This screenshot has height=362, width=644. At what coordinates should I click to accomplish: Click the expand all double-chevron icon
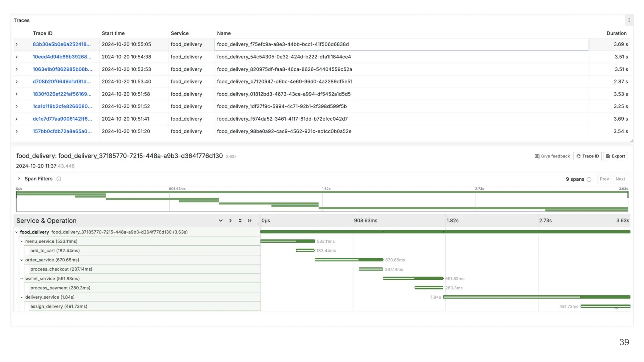[240, 221]
